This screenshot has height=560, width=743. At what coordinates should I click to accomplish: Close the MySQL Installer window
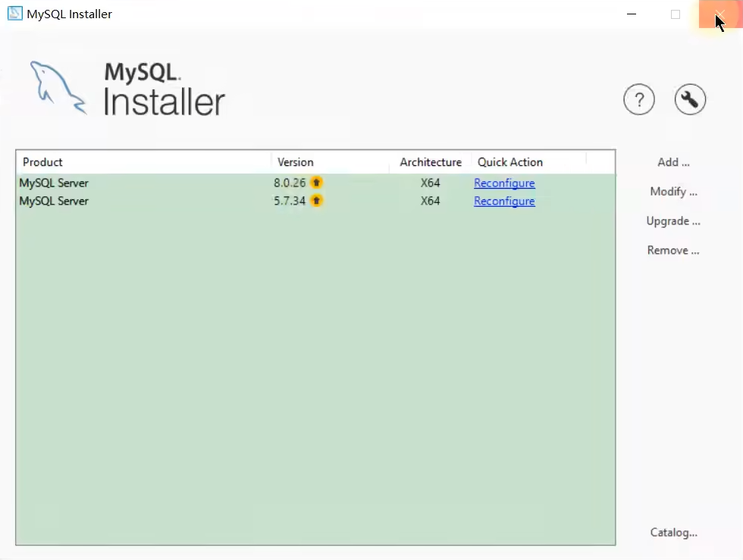(x=720, y=14)
